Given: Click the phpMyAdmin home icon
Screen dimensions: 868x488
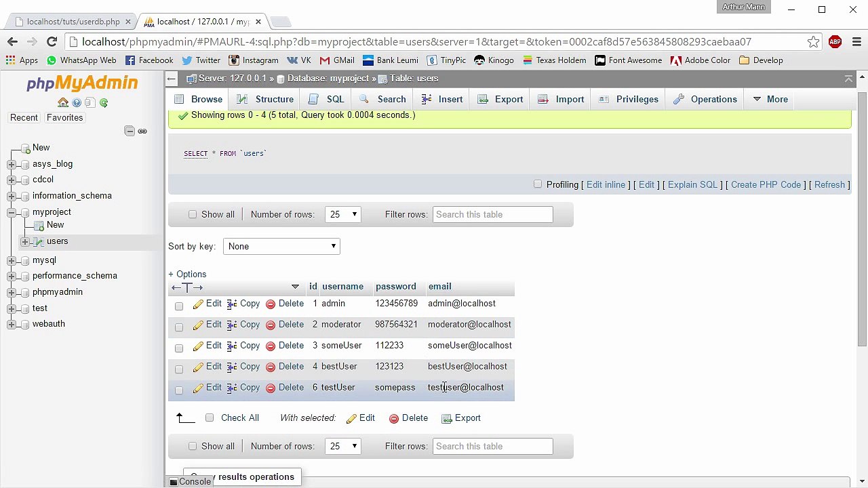Looking at the screenshot, I should (63, 103).
